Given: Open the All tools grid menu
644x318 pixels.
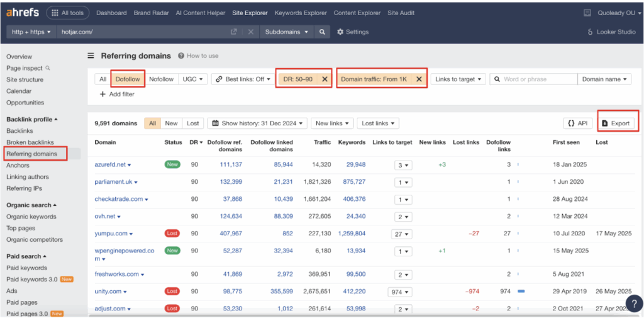Looking at the screenshot, I should pos(68,13).
